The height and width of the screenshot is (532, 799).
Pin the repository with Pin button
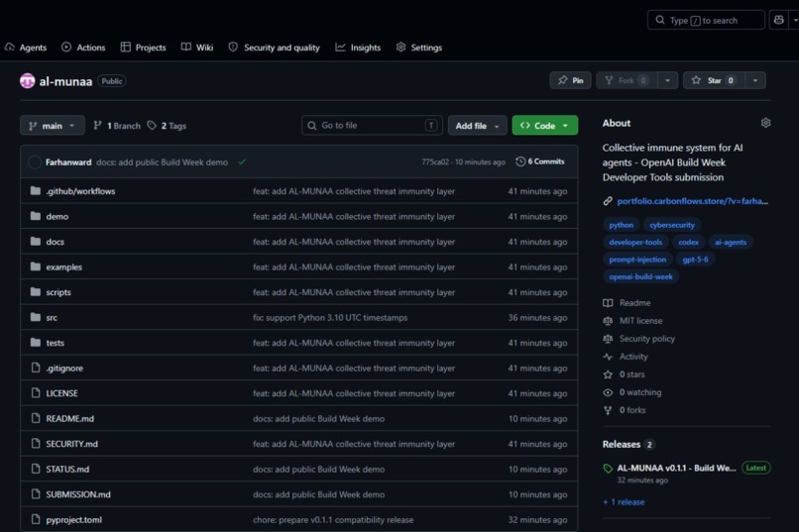[570, 80]
